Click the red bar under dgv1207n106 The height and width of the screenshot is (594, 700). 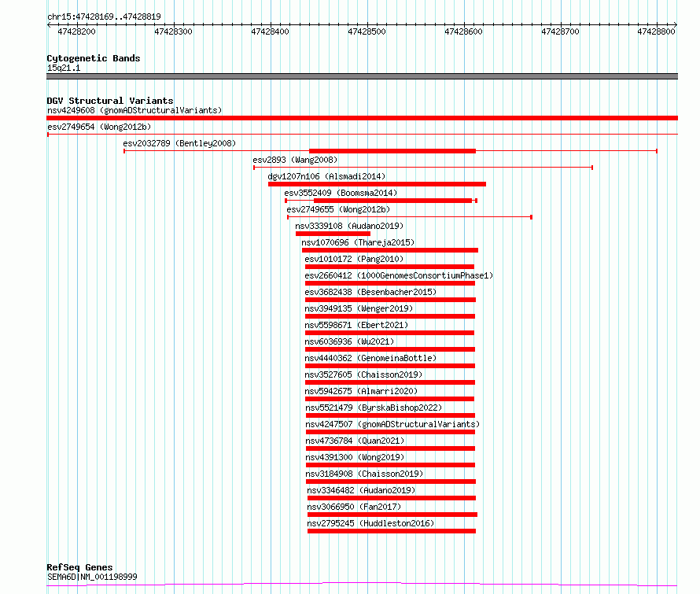(378, 184)
